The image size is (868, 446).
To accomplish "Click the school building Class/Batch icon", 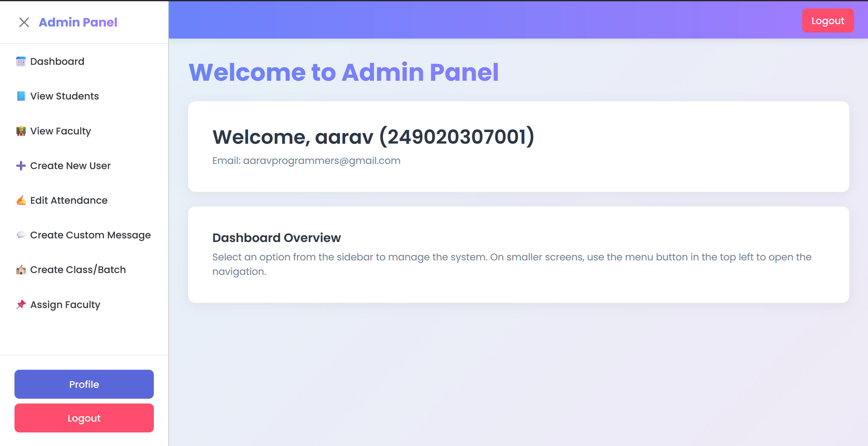I will tap(21, 270).
